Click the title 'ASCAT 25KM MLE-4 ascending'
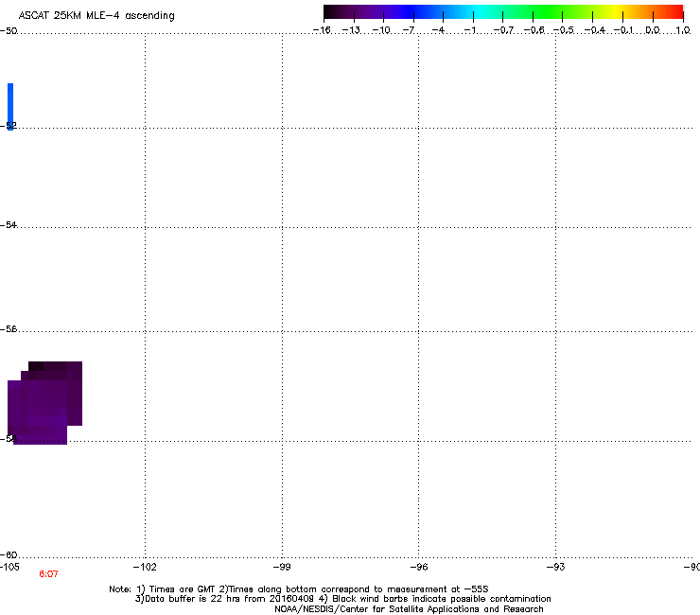The image size is (700, 615). click(96, 16)
